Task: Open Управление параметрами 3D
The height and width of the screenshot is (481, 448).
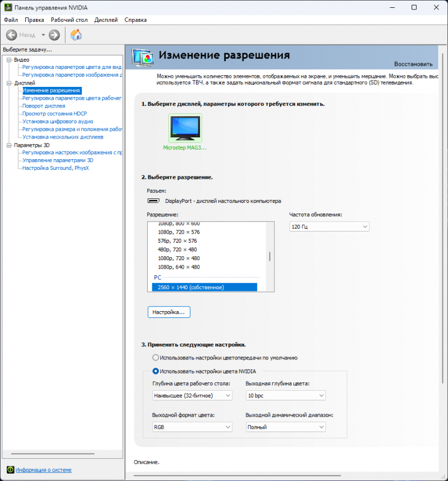Action: tap(58, 160)
